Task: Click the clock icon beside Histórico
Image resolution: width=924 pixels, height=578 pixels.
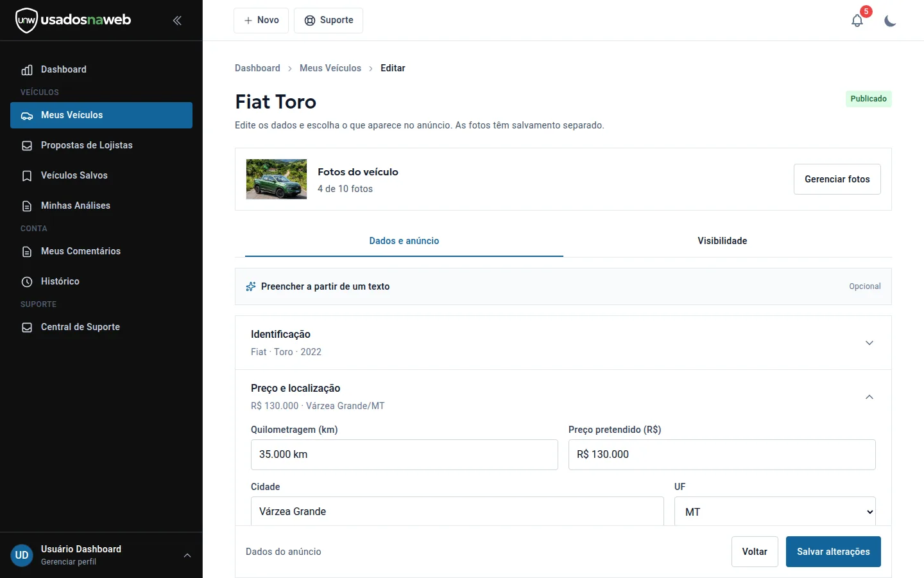Action: point(27,282)
